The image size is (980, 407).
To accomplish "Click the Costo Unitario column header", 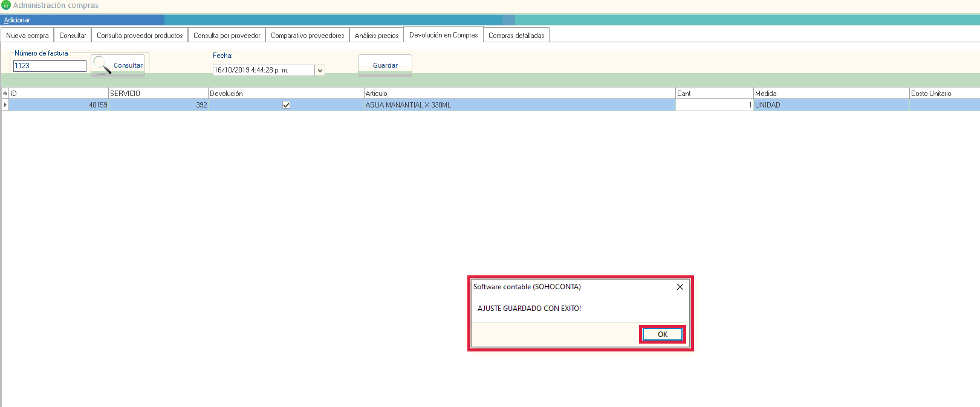I will (x=943, y=94).
